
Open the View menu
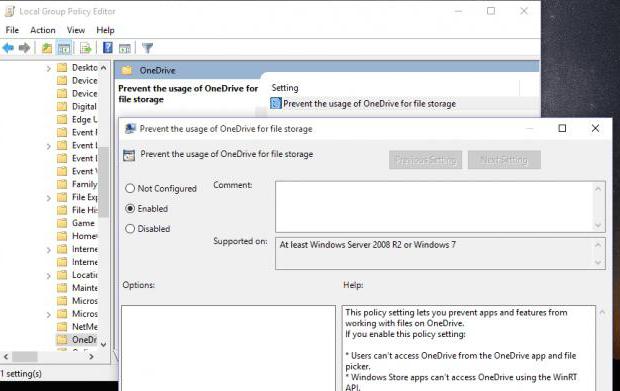76,30
